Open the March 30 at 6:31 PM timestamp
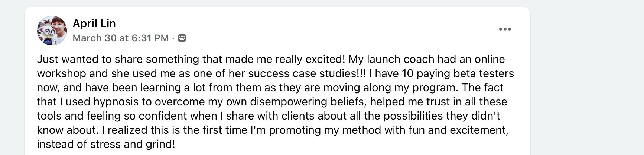644x155 pixels. 121,38
